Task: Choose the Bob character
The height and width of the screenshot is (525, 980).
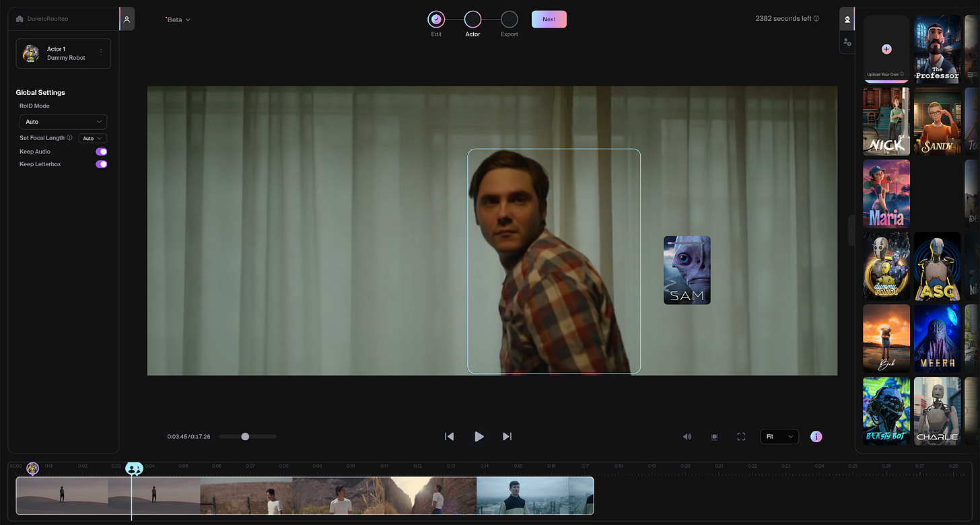Action: [x=886, y=339]
